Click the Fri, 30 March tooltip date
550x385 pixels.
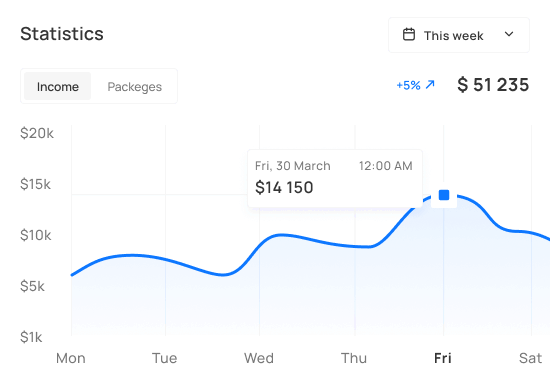[x=293, y=166]
